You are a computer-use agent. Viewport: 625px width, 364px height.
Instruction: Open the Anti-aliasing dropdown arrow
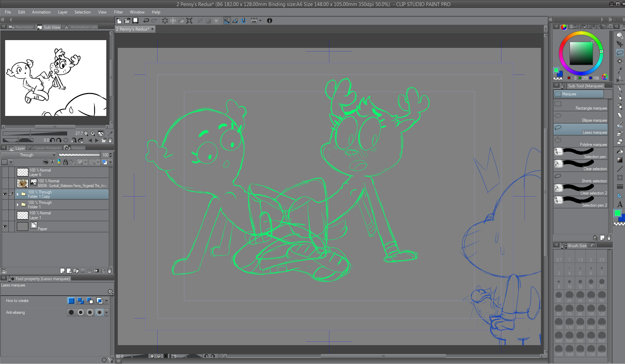pyautogui.click(x=107, y=312)
